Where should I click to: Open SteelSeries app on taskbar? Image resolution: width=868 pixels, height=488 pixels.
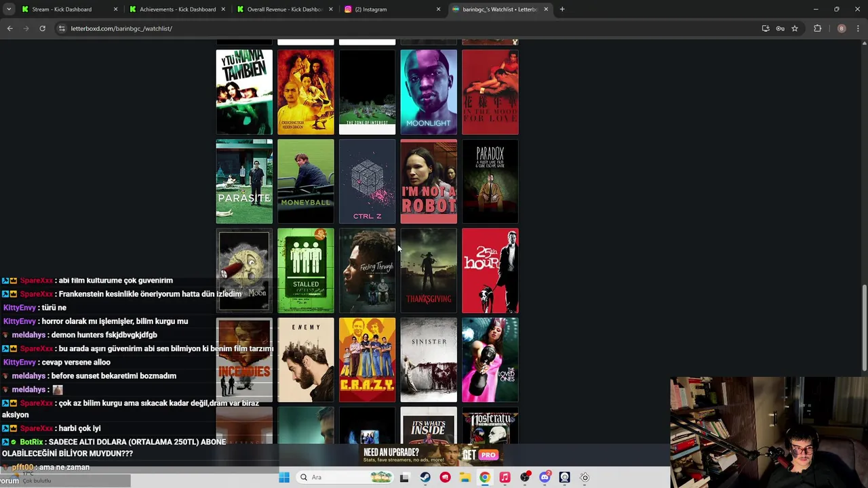(585, 477)
